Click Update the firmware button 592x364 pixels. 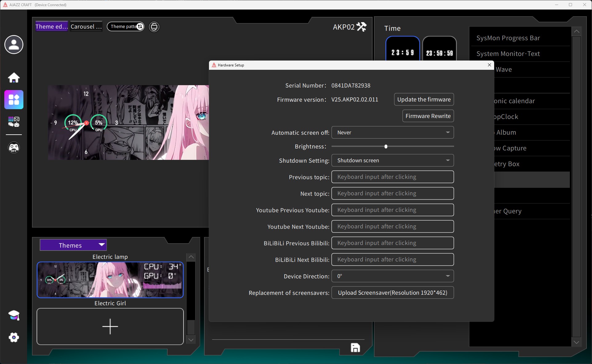tap(424, 100)
